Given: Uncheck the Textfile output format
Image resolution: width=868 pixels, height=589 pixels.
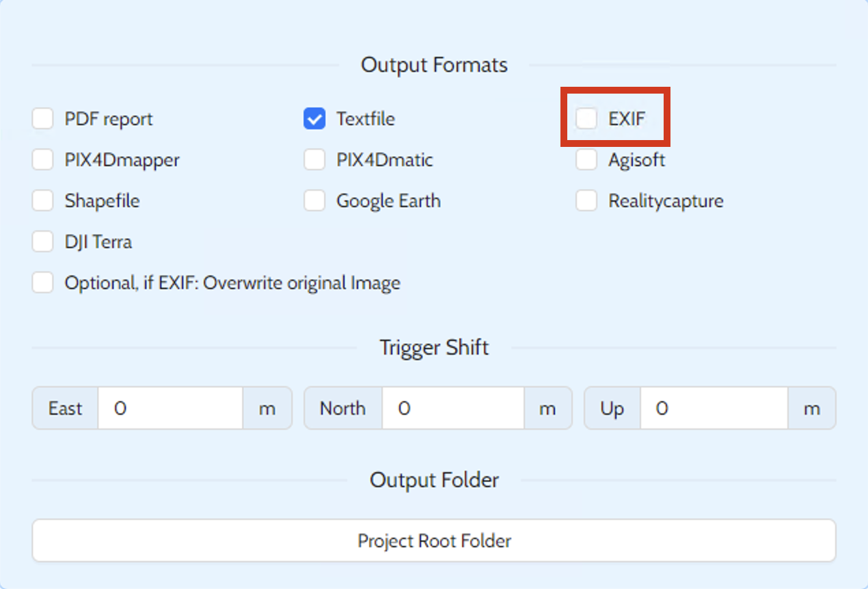Looking at the screenshot, I should [314, 119].
